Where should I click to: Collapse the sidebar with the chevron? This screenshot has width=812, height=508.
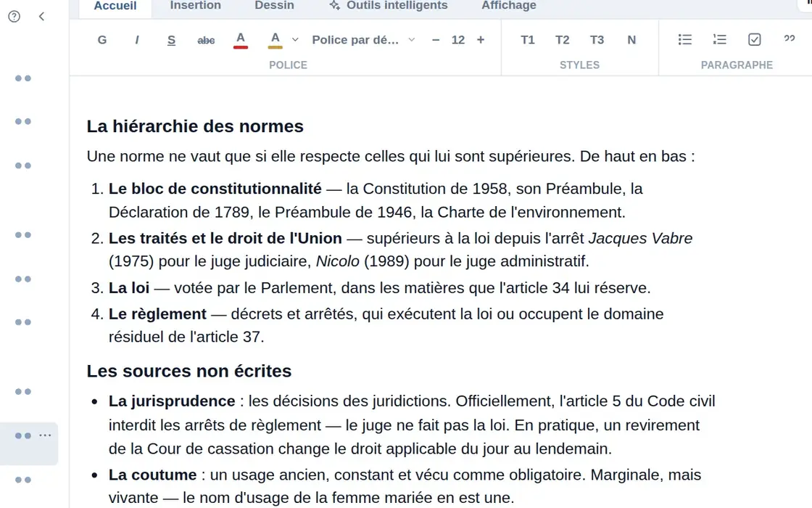click(x=42, y=17)
